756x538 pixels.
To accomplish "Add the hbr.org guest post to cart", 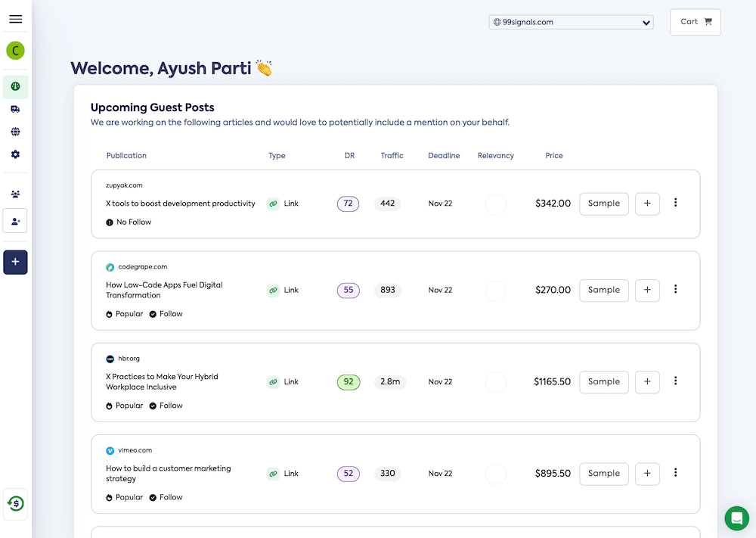I will (647, 382).
